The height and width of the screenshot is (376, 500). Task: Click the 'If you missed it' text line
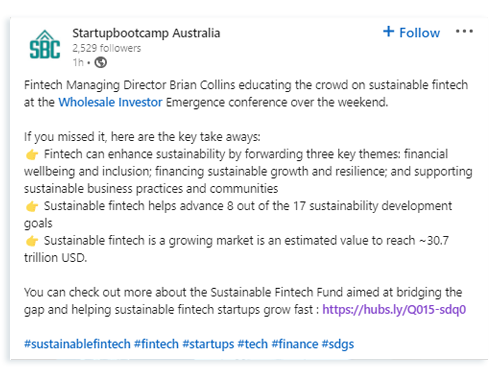coord(142,137)
